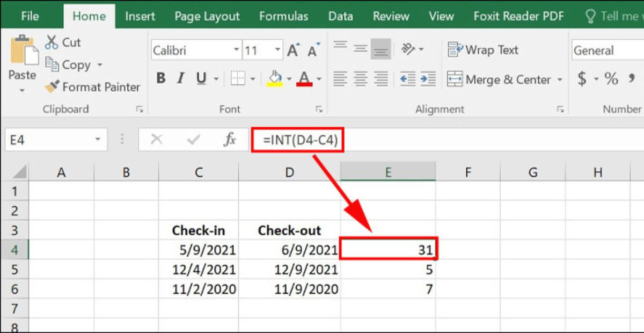644x333 pixels.
Task: Bottom-align the cell contents
Action: tap(380, 50)
